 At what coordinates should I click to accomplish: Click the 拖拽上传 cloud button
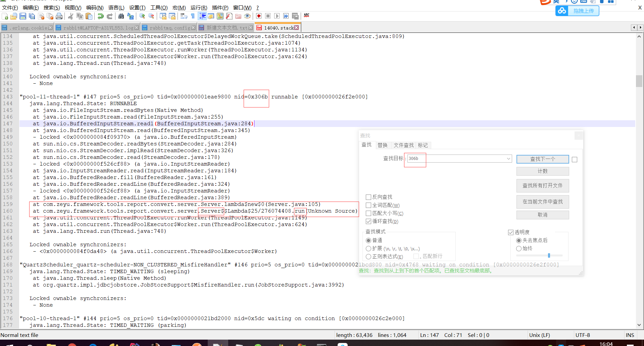coord(577,11)
